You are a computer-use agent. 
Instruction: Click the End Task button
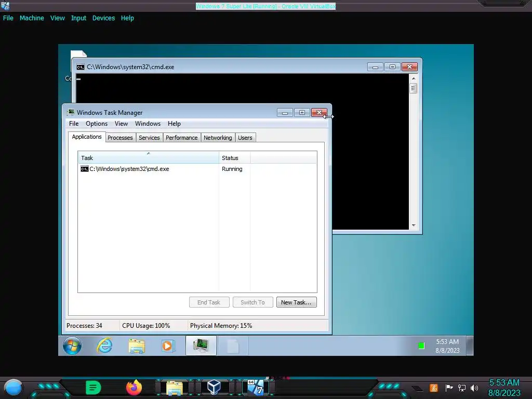point(209,302)
